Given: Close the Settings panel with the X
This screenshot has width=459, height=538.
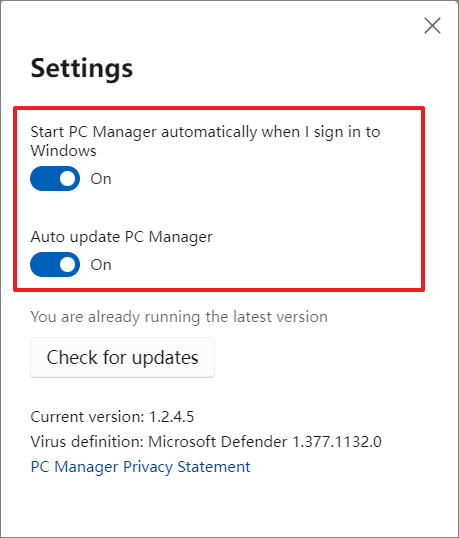Looking at the screenshot, I should click(x=432, y=26).
